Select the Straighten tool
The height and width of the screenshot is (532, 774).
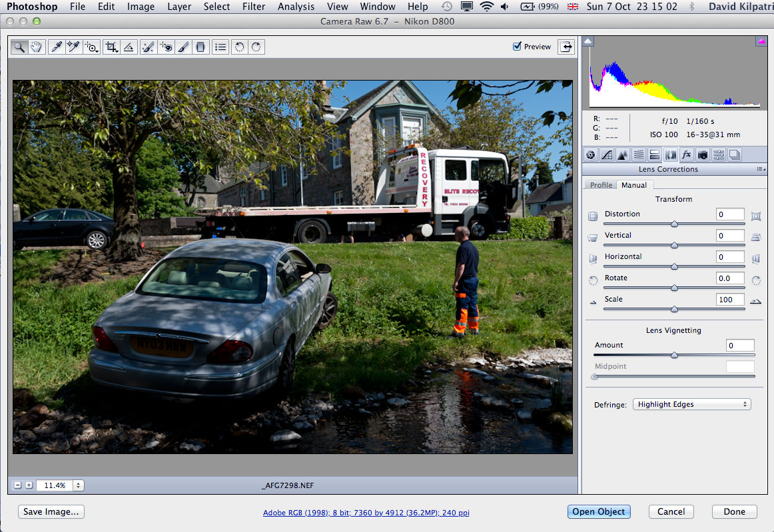[129, 47]
